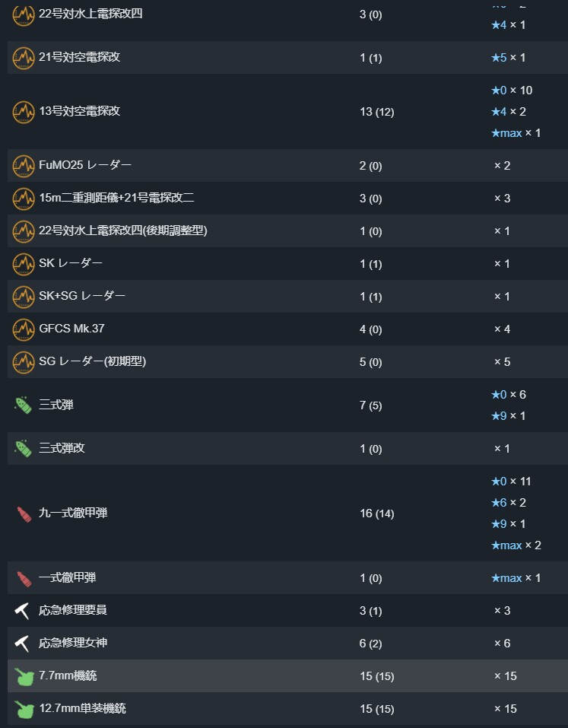The width and height of the screenshot is (568, 728).
Task: Click the green shell icon for 三式弾改
Action: 24,449
